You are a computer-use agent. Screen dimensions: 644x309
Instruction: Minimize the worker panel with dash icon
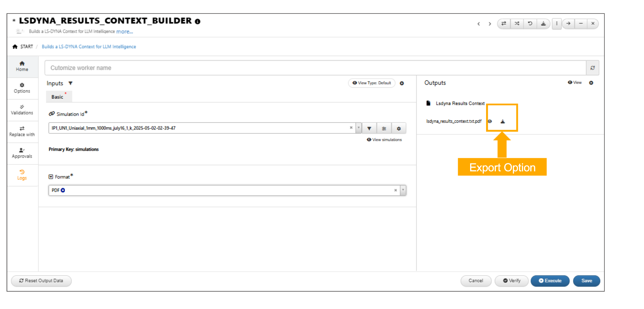click(x=581, y=24)
